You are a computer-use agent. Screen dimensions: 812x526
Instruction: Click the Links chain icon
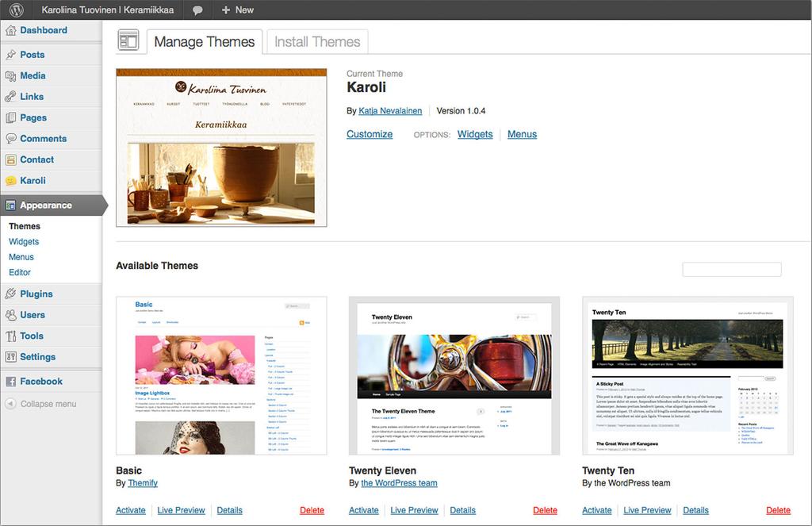pos(11,96)
